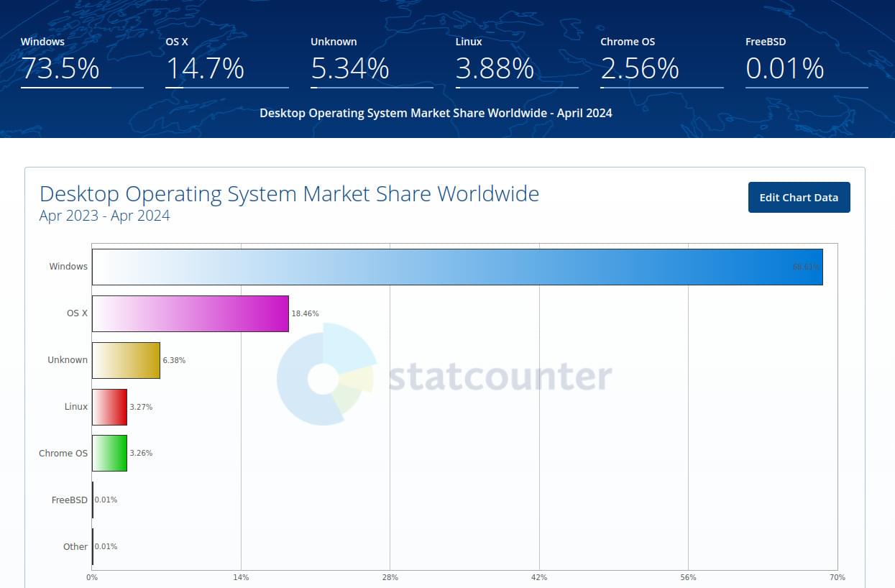
Task: Click the 18.46% value beside OS X bar
Action: coord(305,313)
